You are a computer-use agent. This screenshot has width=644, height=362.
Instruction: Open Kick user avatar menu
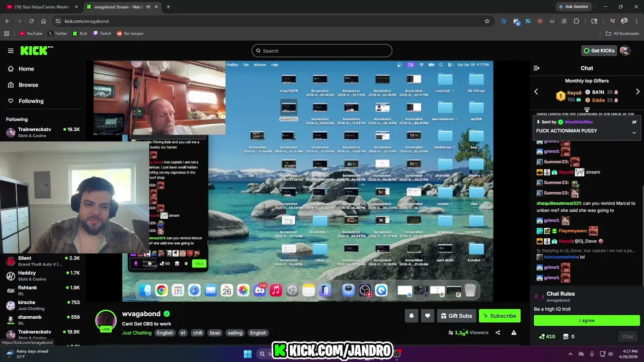click(625, 50)
